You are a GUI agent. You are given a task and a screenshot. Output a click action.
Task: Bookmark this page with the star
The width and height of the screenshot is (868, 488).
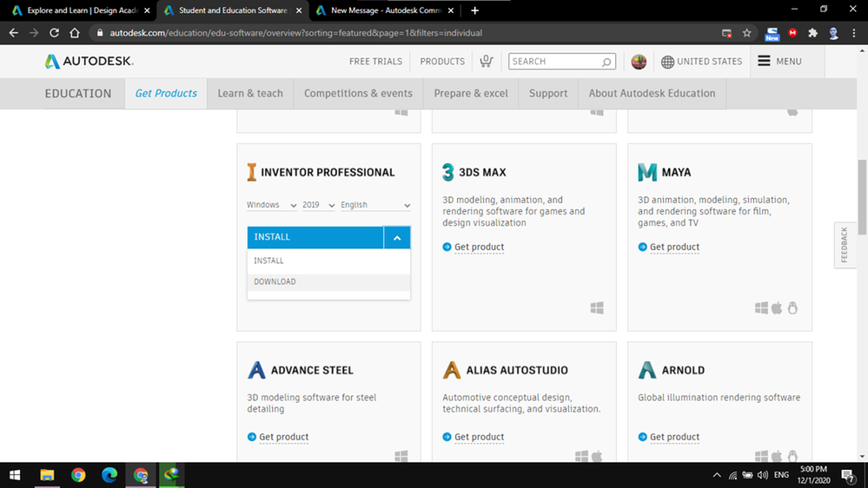(x=746, y=33)
